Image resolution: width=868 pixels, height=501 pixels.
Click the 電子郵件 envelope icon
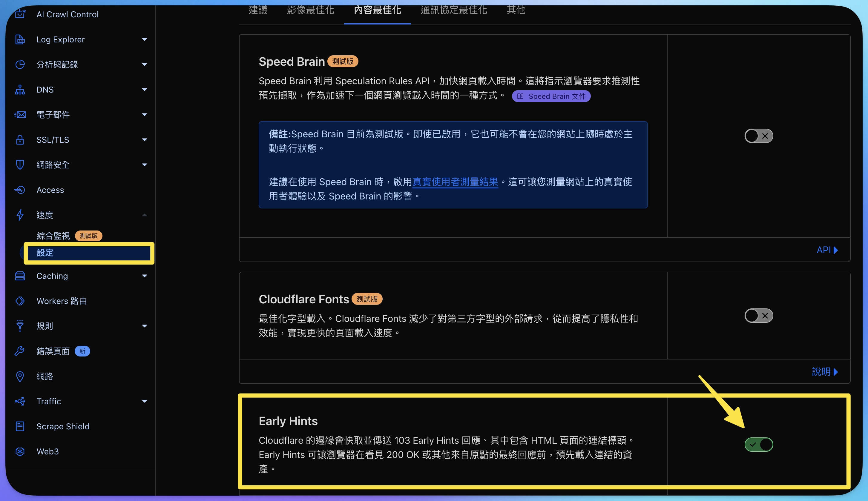(20, 115)
